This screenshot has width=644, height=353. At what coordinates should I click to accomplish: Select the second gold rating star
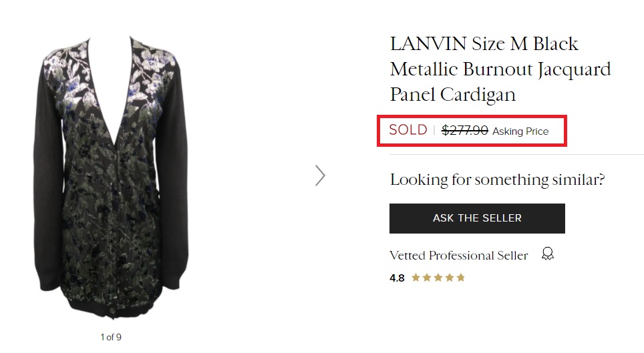coord(427,278)
